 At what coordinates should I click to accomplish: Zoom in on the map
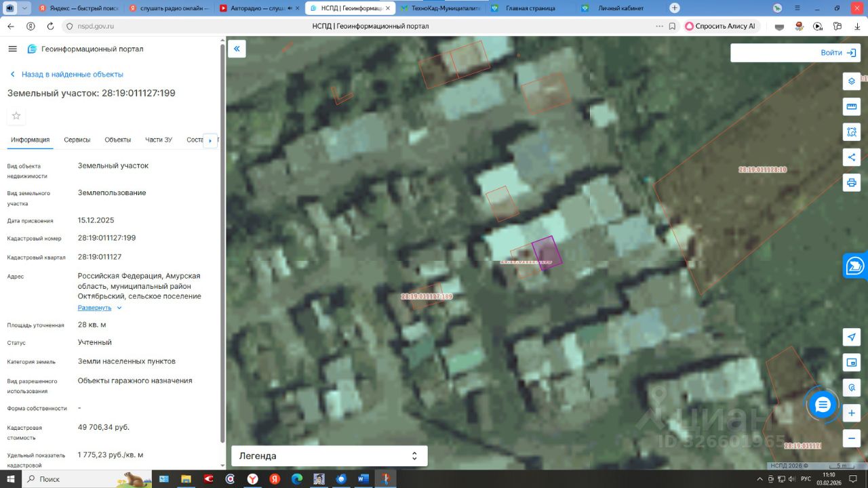click(x=851, y=413)
